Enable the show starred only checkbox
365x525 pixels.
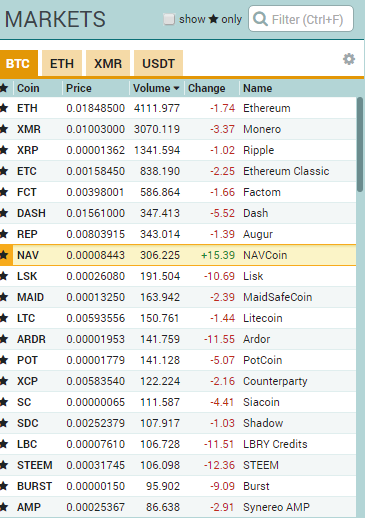point(169,19)
